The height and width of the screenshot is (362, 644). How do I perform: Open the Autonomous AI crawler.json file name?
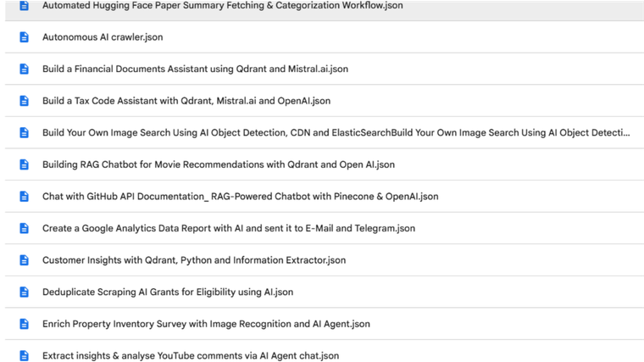point(103,37)
